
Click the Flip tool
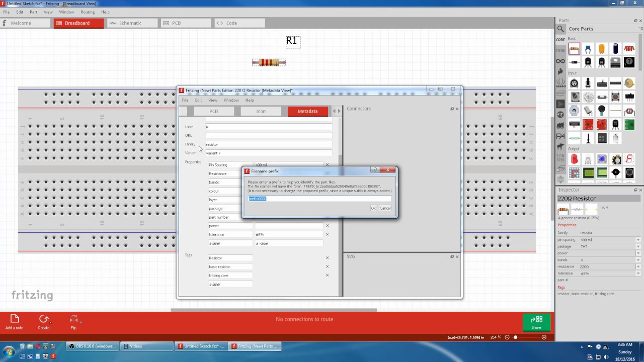[x=73, y=322]
